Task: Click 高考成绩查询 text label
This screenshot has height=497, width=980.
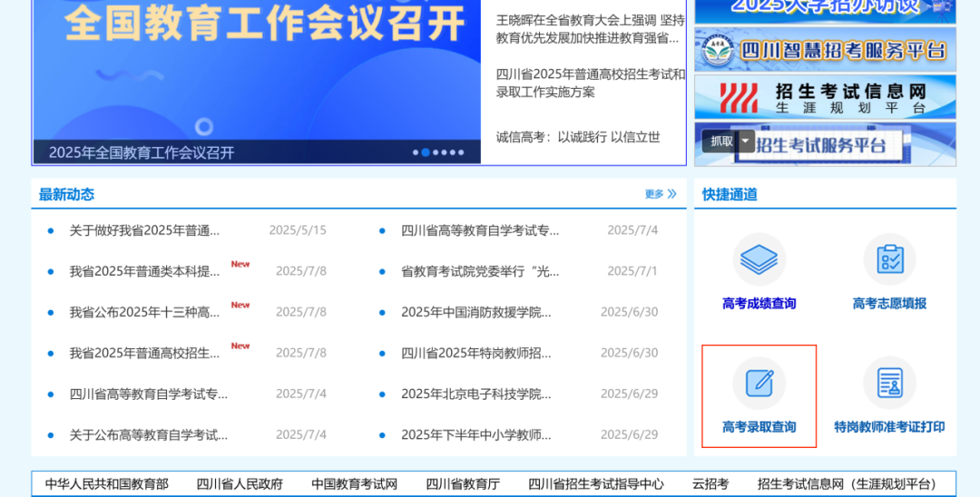Action: click(x=759, y=304)
